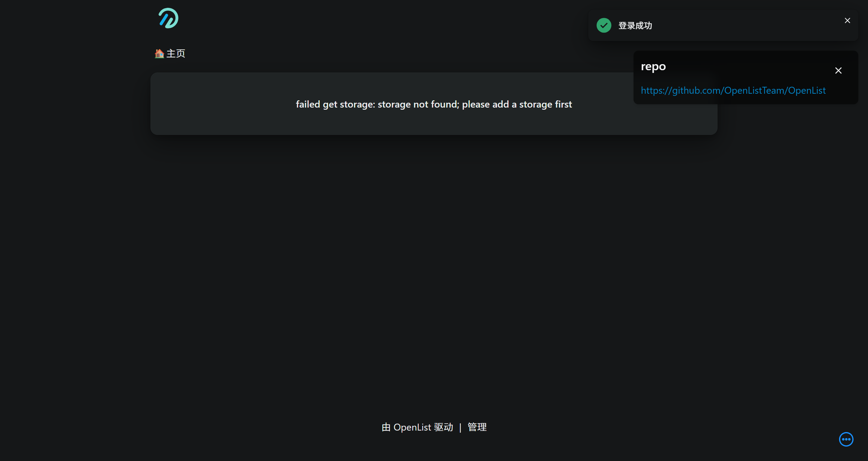
Task: Click the teal logo at top left
Action: pos(168,18)
